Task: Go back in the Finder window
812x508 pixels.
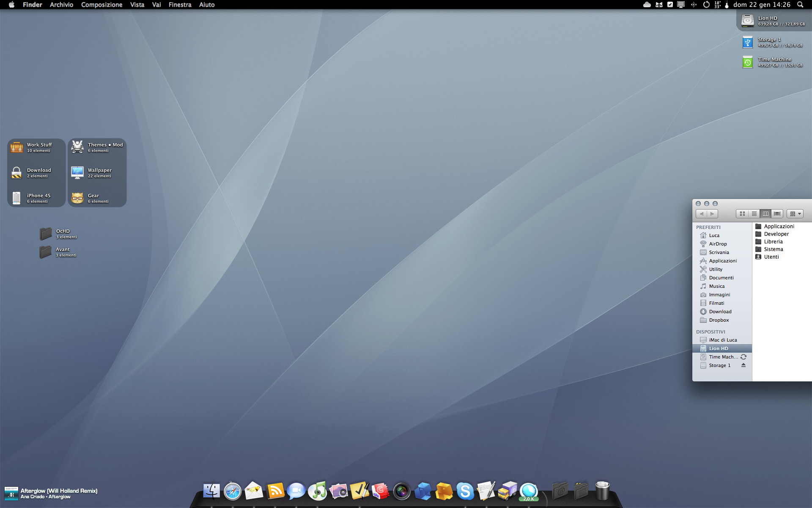Action: coord(702,214)
